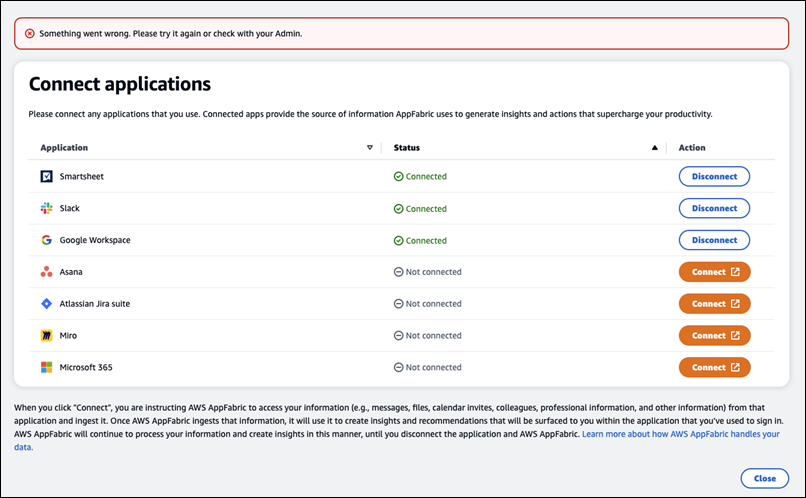
Task: Click the Smartsheet application icon
Action: [x=46, y=176]
